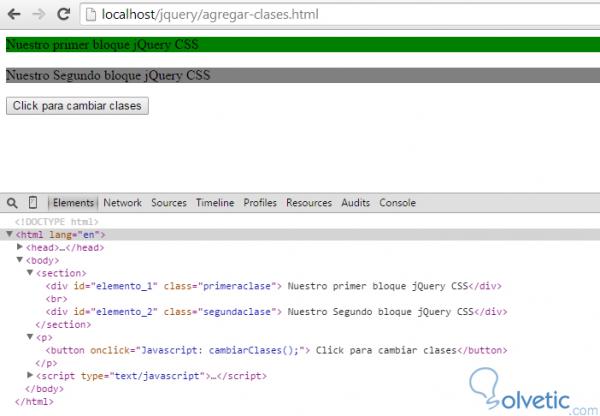
Task: Select the closing </html> tag
Action: (x=34, y=402)
